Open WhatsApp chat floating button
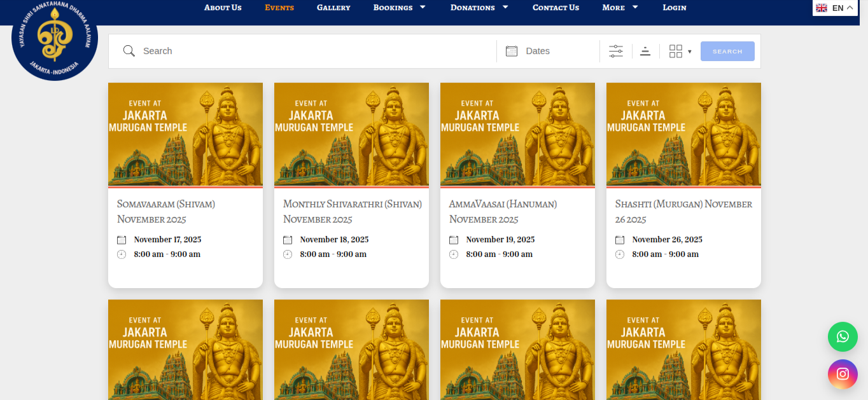Screen dimensions: 868x400 click(843, 336)
